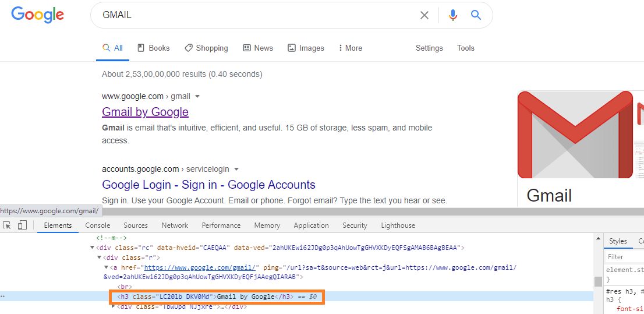The height and width of the screenshot is (314, 644).
Task: Open Google Login - Sign in result link
Action: pyautogui.click(x=208, y=185)
